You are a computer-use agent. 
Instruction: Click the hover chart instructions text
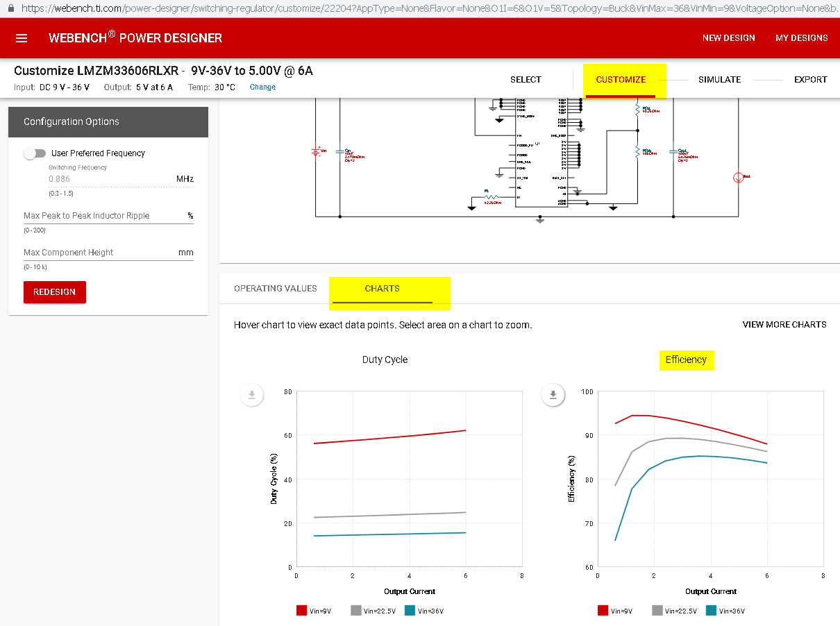[x=383, y=325]
